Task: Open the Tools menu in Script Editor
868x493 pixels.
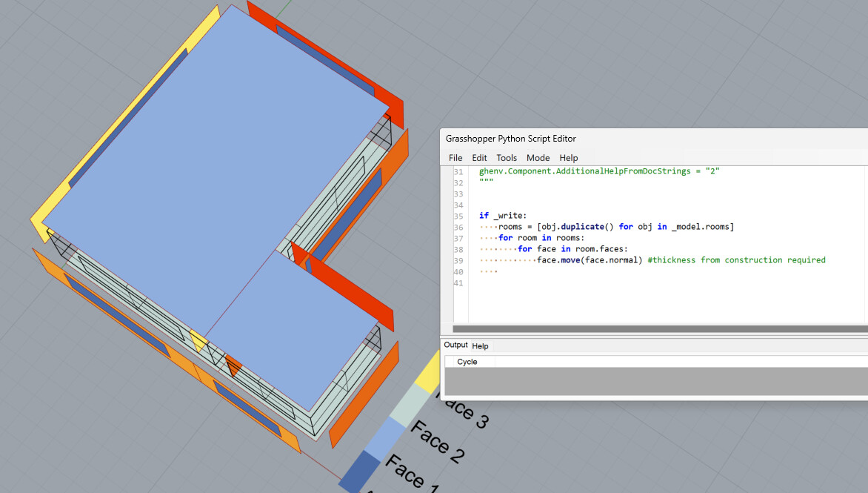Action: (507, 158)
